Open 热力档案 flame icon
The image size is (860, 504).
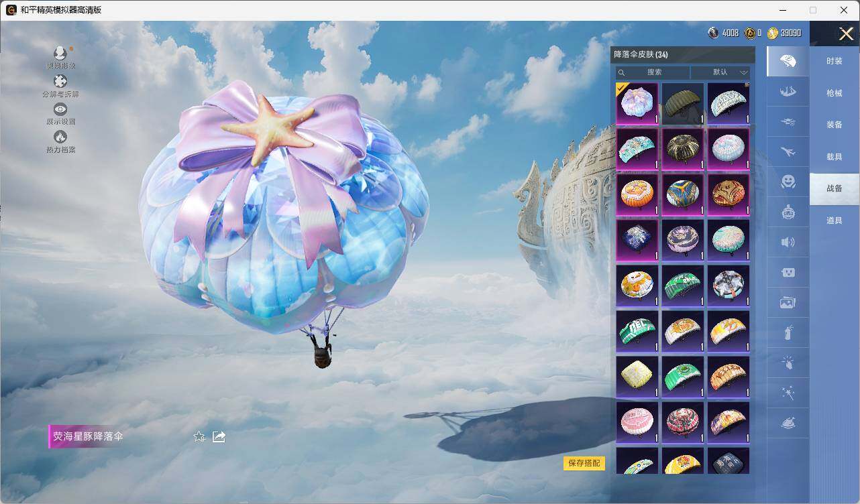(x=60, y=137)
